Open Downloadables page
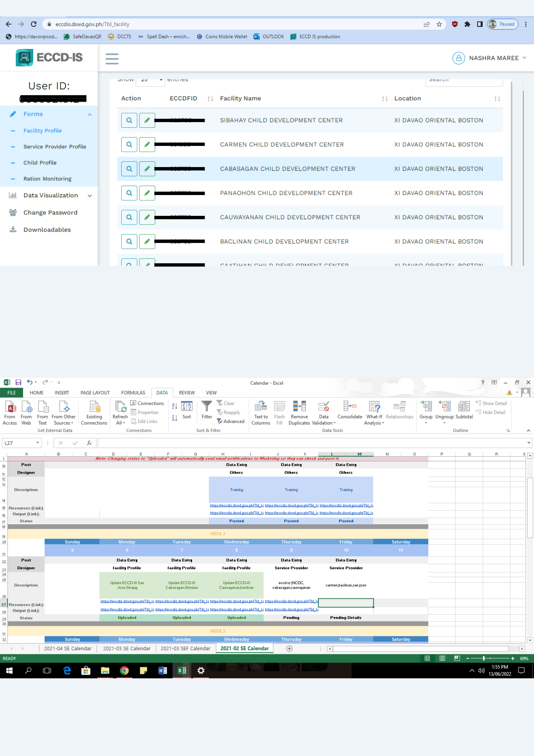Screen dimensions: 534x756 [47, 230]
